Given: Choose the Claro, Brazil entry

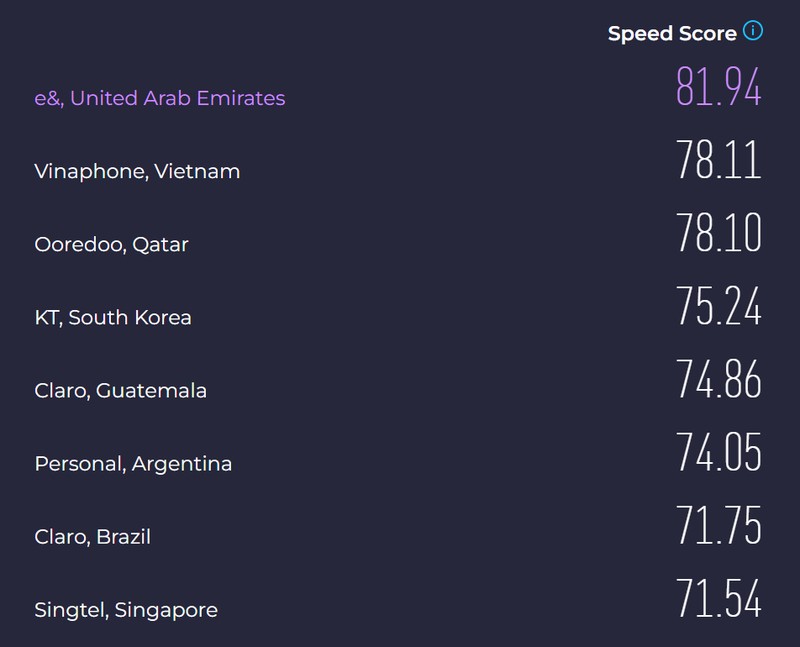Looking at the screenshot, I should pyautogui.click(x=92, y=537).
